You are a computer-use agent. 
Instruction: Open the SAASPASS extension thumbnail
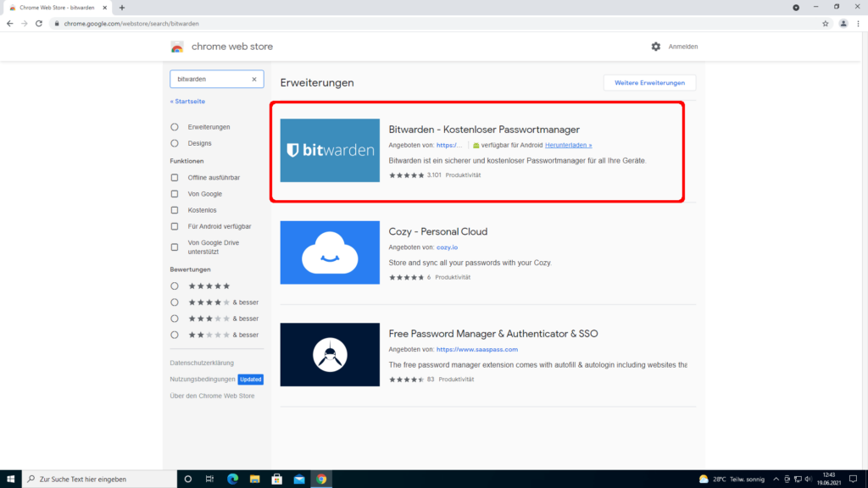coord(330,355)
